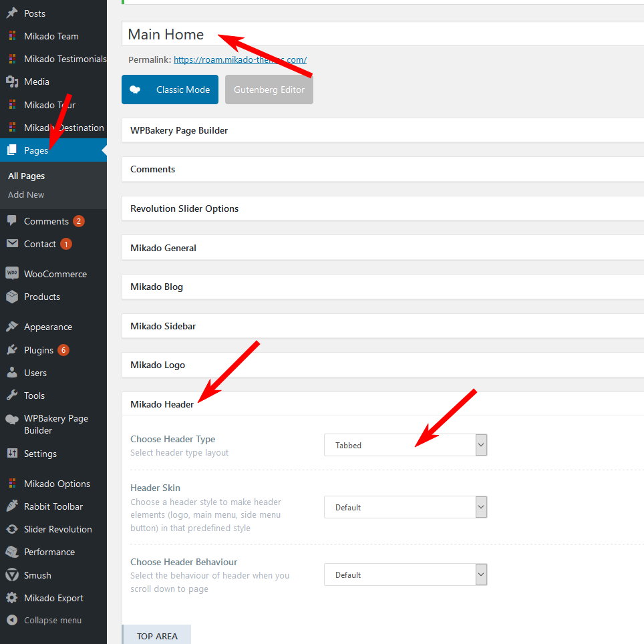Image resolution: width=644 pixels, height=644 pixels.
Task: Open Posts in the admin menu
Action: (x=35, y=13)
